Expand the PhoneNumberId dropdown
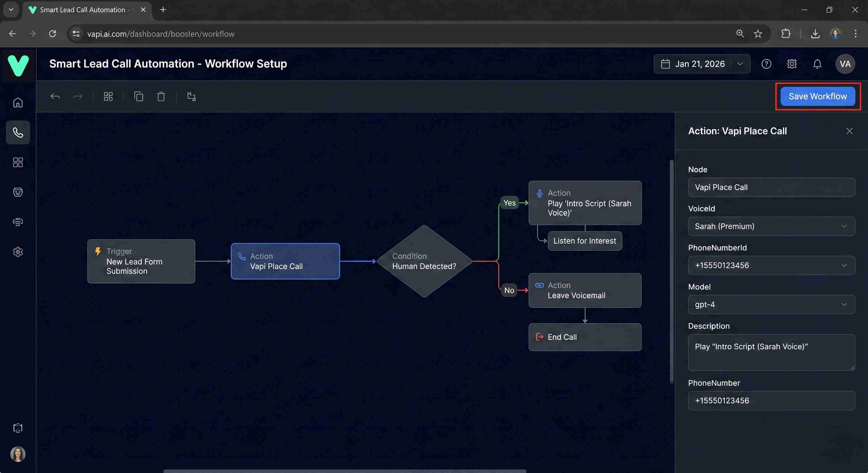This screenshot has height=473, width=868. click(x=771, y=265)
